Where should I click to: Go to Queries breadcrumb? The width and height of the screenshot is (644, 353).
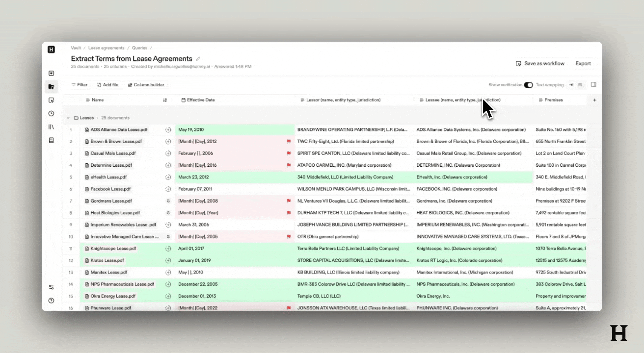(x=139, y=48)
